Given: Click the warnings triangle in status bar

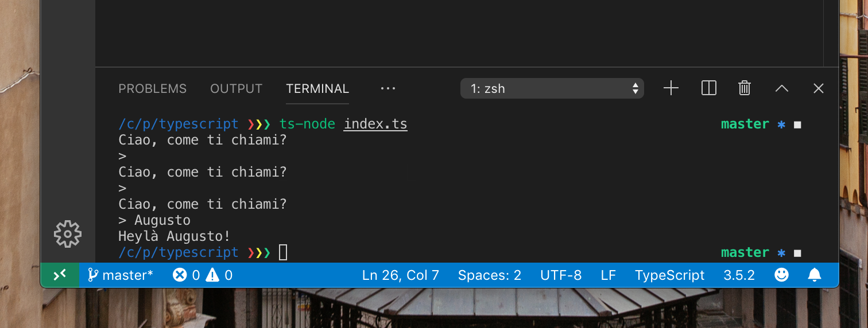Looking at the screenshot, I should click(212, 275).
